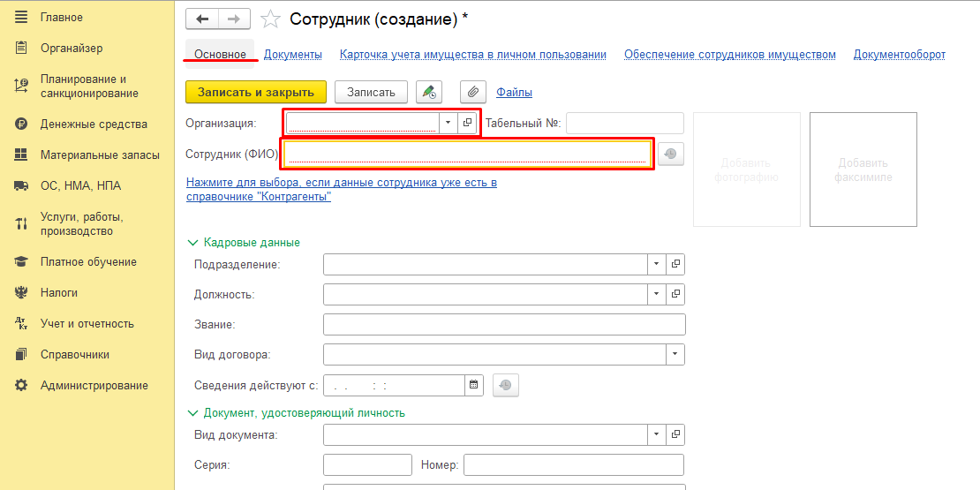Click the Платное обучение graduation cap icon
Screen dimensions: 980x490
point(21,262)
